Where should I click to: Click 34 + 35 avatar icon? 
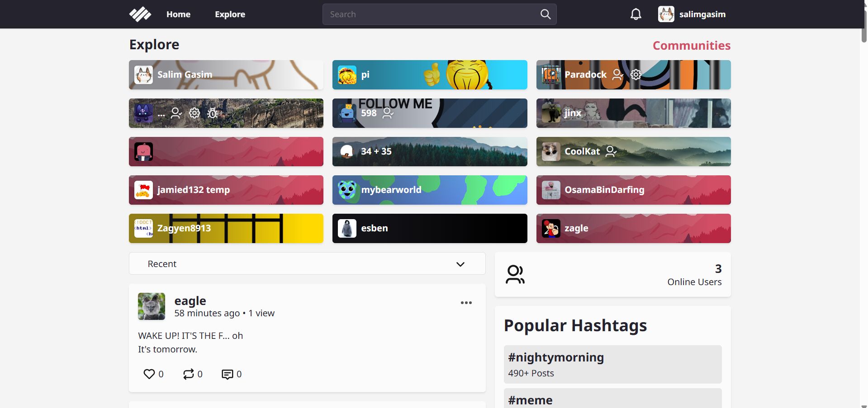pyautogui.click(x=347, y=151)
